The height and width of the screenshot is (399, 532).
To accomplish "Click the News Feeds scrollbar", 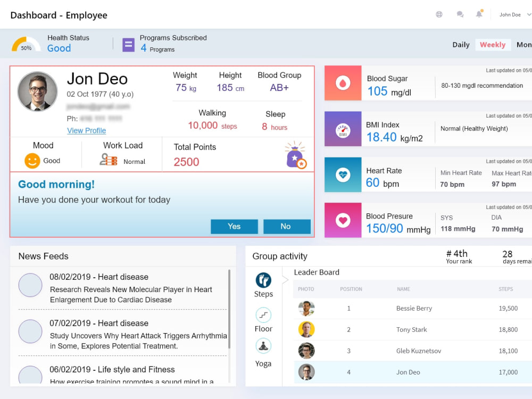I will point(229,309).
